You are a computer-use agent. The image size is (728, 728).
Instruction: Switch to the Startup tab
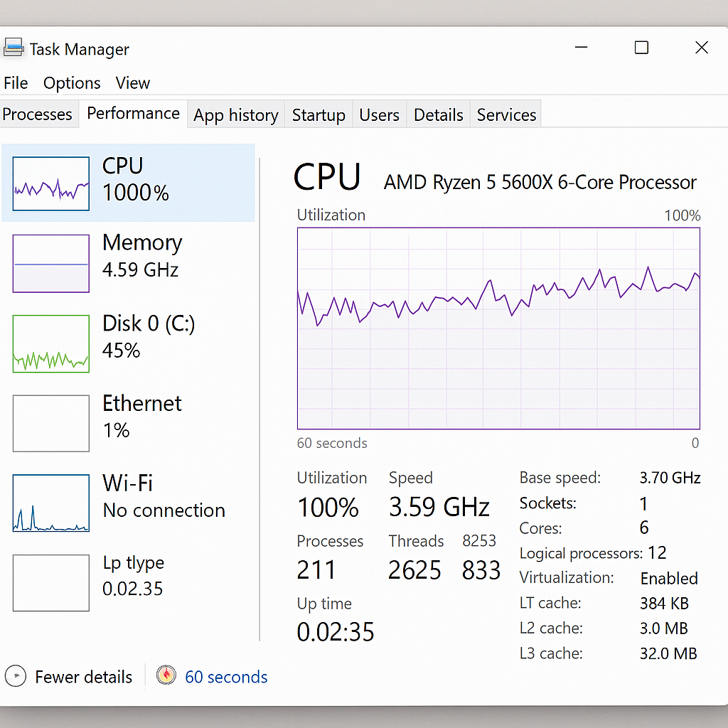pos(318,114)
